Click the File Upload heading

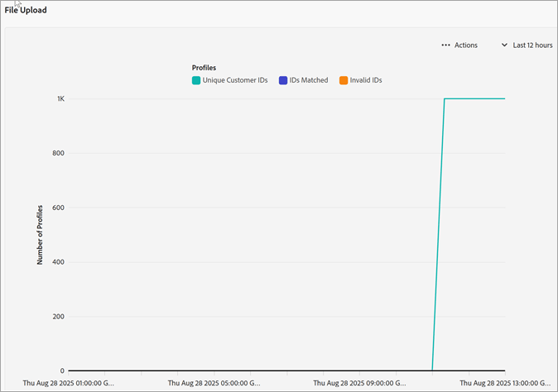(26, 10)
